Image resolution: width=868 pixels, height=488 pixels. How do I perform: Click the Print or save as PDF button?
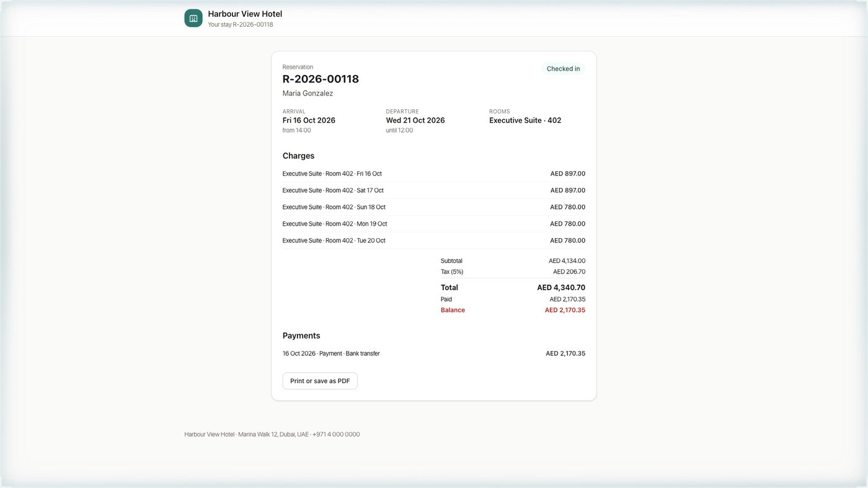(x=320, y=381)
